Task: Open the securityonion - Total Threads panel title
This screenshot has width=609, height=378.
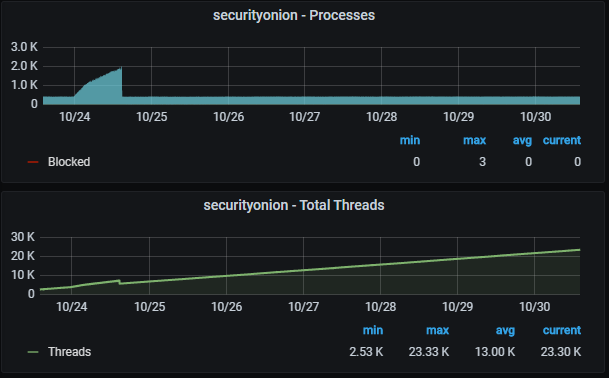Action: [x=294, y=205]
